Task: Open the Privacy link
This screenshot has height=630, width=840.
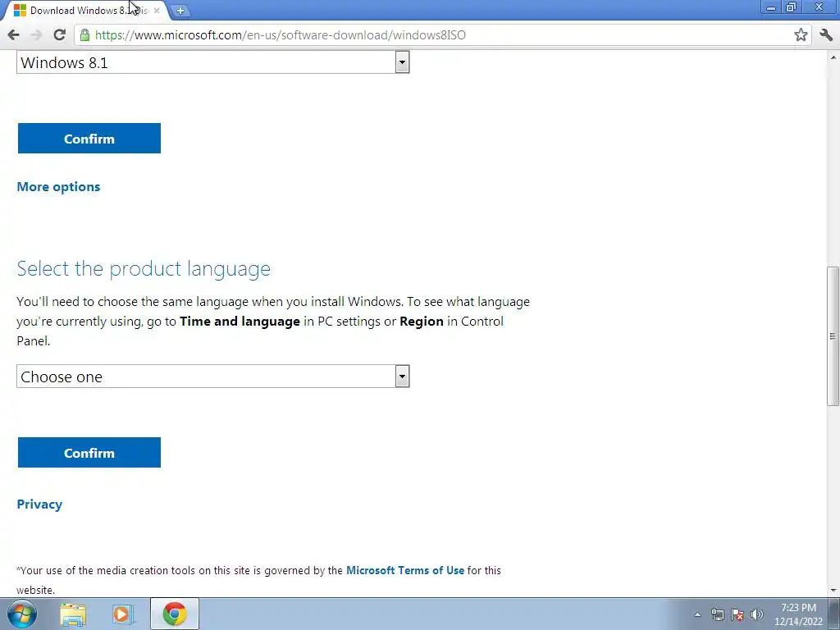Action: click(x=39, y=504)
